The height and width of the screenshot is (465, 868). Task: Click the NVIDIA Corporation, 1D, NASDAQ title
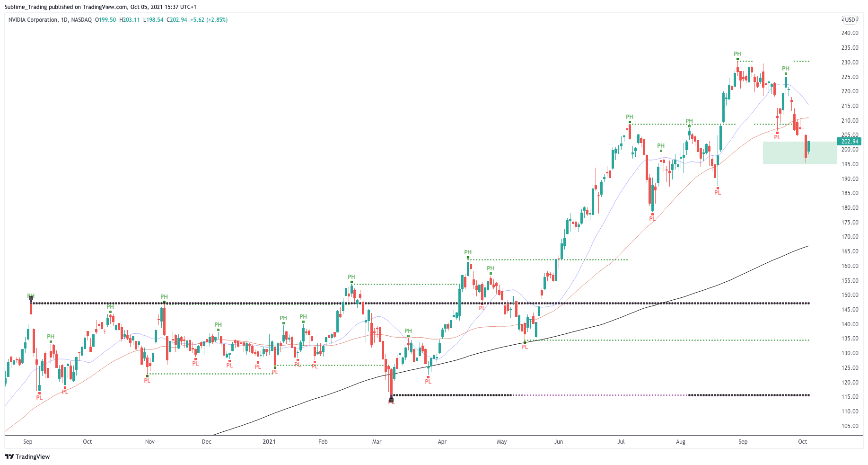pyautogui.click(x=50, y=20)
